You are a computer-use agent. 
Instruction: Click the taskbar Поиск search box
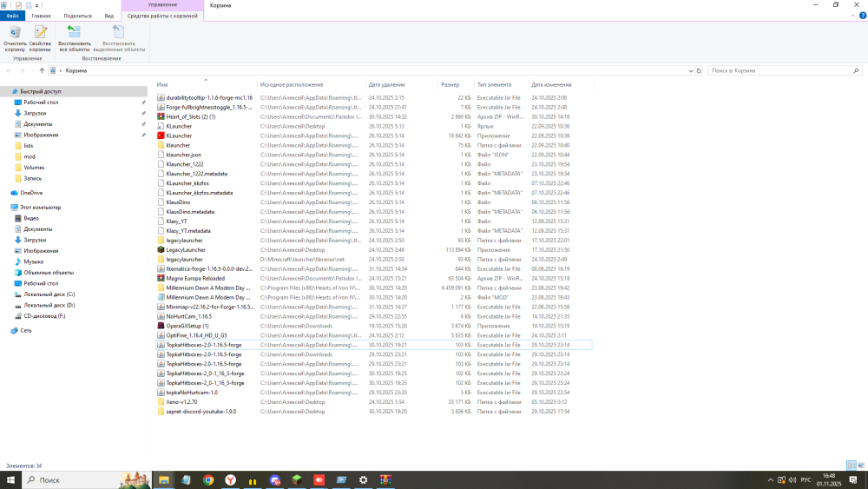[x=86, y=480]
